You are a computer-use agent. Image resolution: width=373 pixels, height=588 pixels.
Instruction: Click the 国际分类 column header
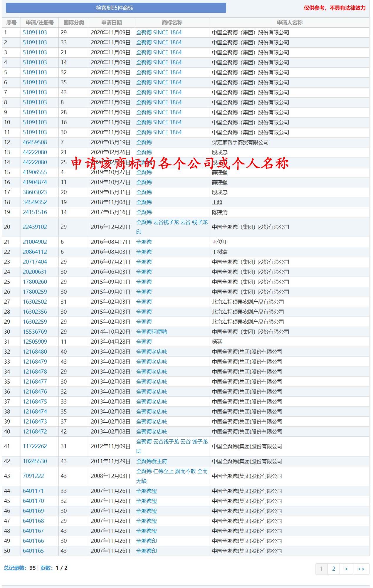click(74, 23)
